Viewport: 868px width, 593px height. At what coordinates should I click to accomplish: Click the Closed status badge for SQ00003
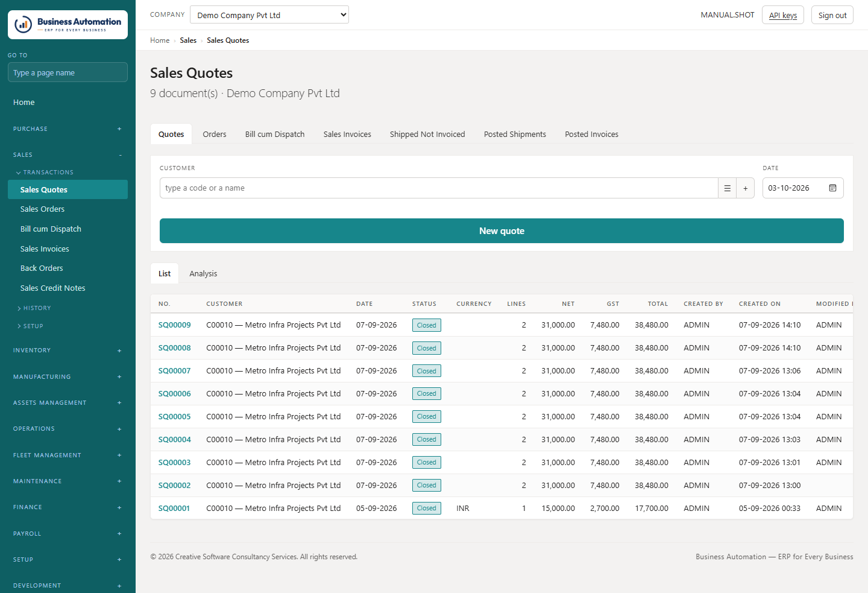pos(427,463)
